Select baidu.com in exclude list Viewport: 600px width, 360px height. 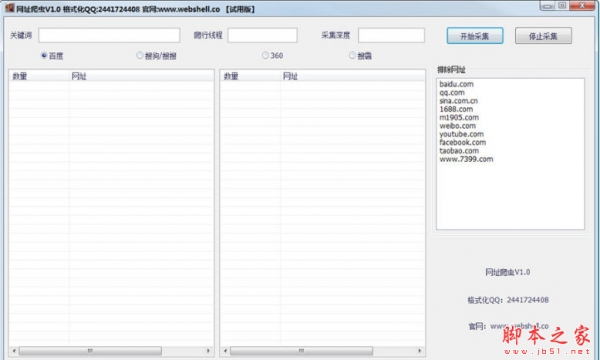456,84
